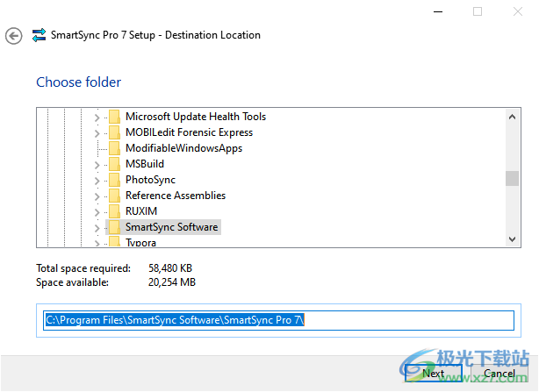Expand the PhotoSync tree node
Image resolution: width=539 pixels, height=392 pixels.
click(x=97, y=181)
